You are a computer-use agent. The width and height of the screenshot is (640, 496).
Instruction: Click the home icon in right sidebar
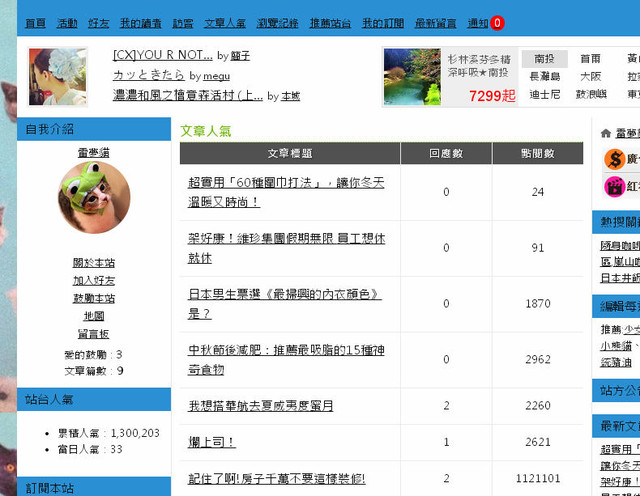[x=606, y=132]
